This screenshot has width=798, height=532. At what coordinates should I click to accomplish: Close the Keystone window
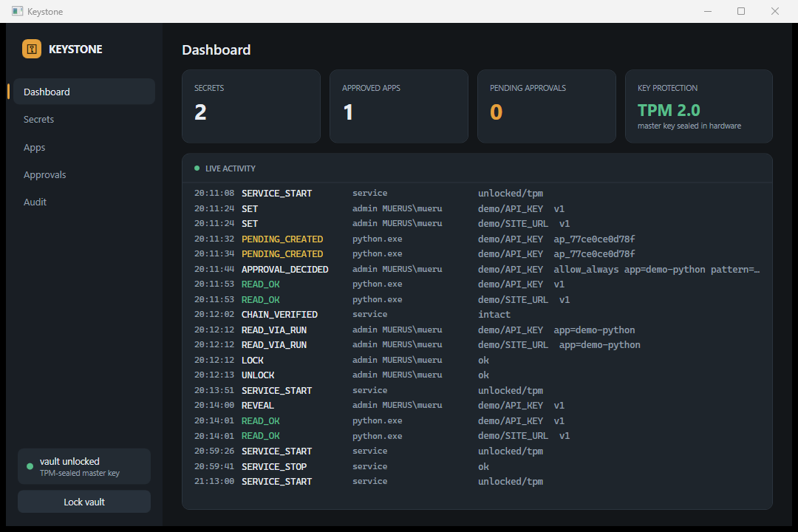774,11
